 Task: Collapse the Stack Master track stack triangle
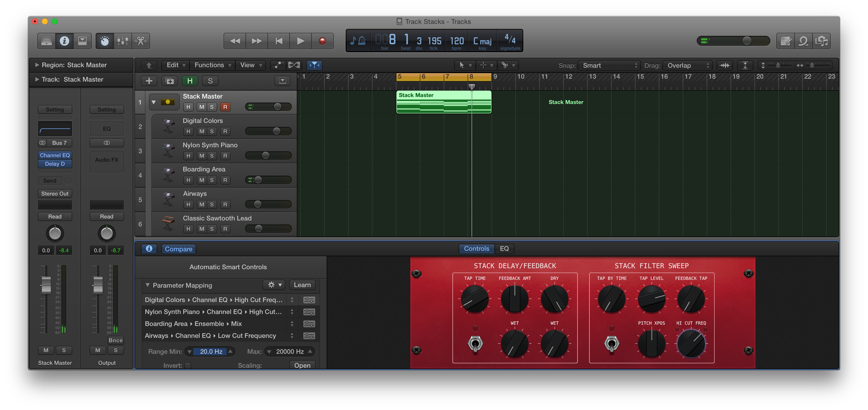tap(154, 102)
